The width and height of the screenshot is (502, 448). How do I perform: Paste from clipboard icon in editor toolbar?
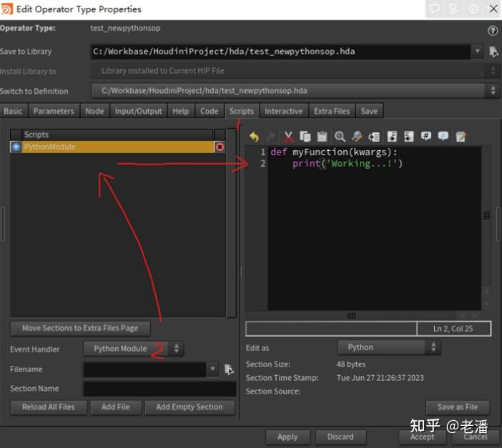322,137
